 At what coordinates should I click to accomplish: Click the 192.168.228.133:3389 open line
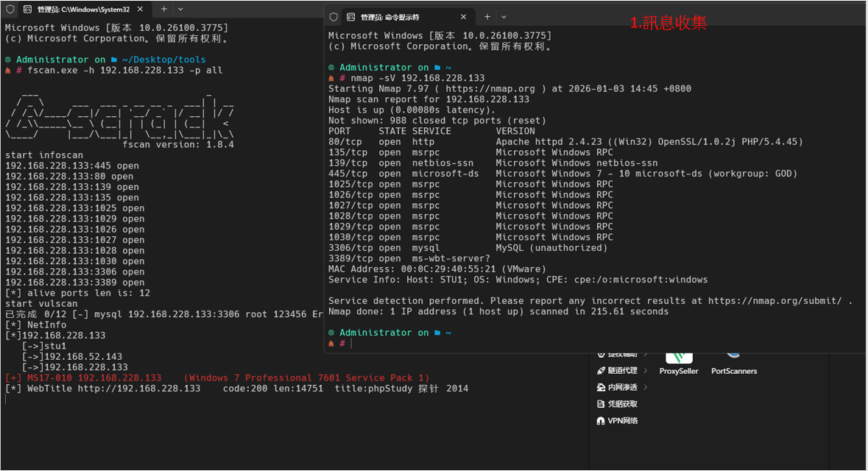[x=75, y=283]
